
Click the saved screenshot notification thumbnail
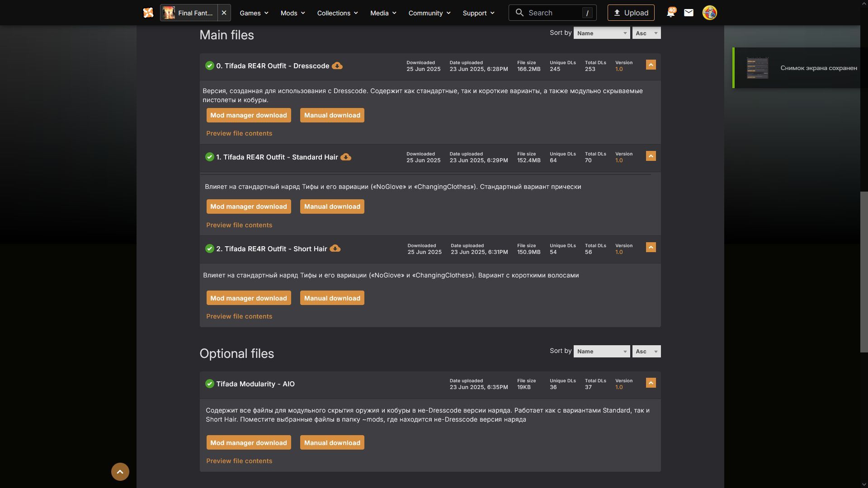pyautogui.click(x=757, y=68)
